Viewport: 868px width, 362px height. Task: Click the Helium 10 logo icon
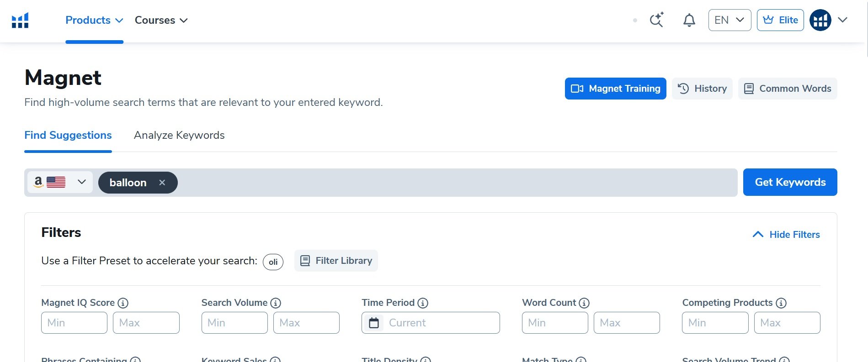(x=20, y=21)
